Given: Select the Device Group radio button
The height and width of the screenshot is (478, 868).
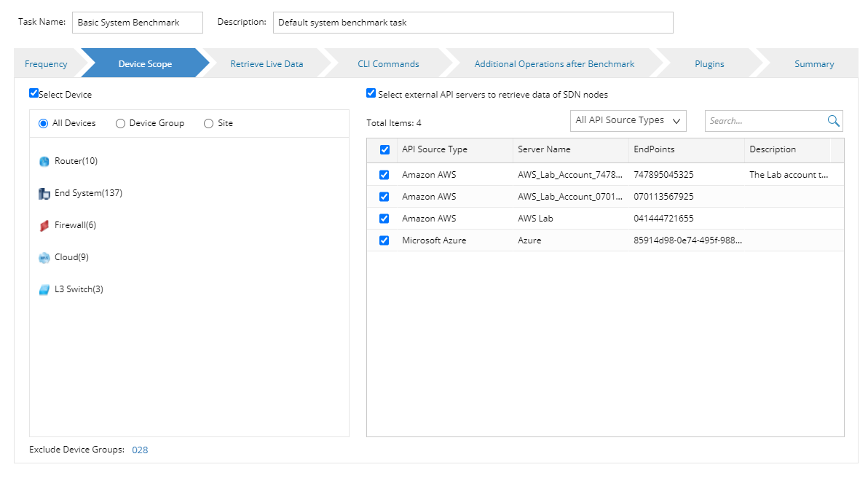Looking at the screenshot, I should coord(121,124).
